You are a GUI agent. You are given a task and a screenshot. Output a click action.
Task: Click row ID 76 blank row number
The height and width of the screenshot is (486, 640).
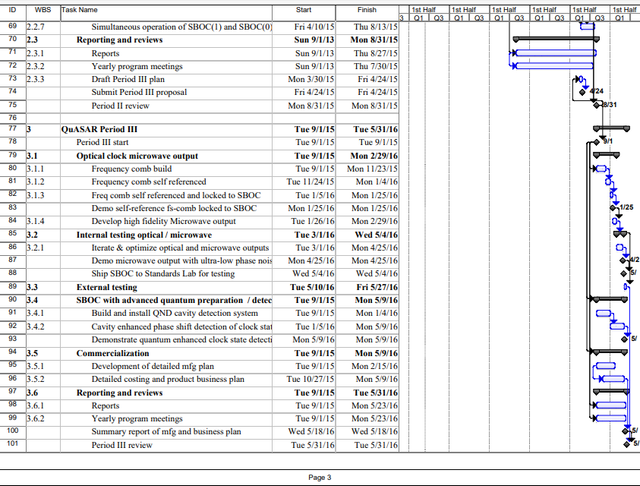13,118
